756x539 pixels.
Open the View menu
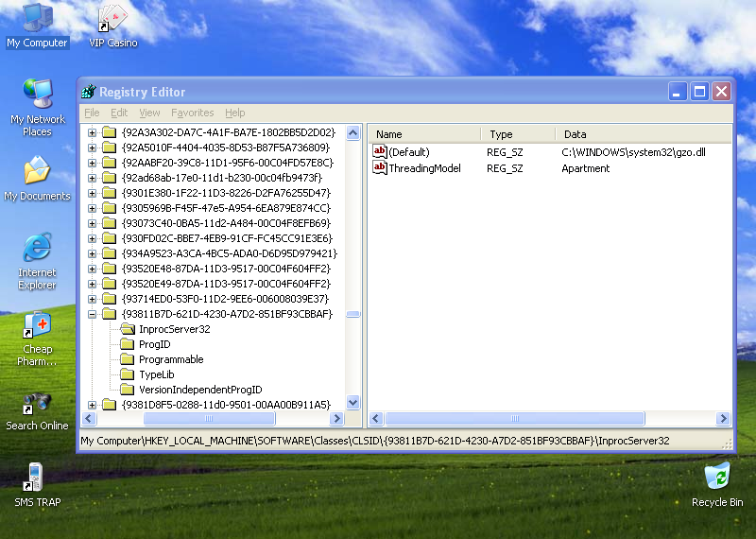click(x=149, y=113)
